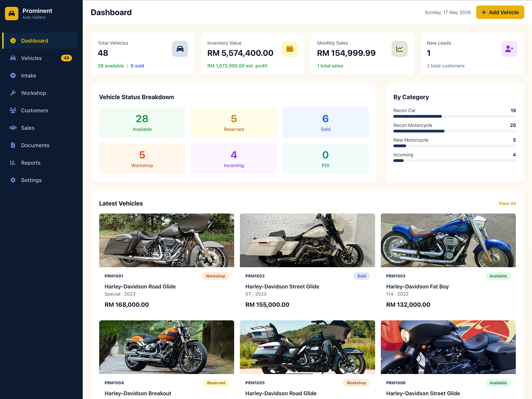532x399 pixels.
Task: Click the Customers people icon
Action: (13, 110)
